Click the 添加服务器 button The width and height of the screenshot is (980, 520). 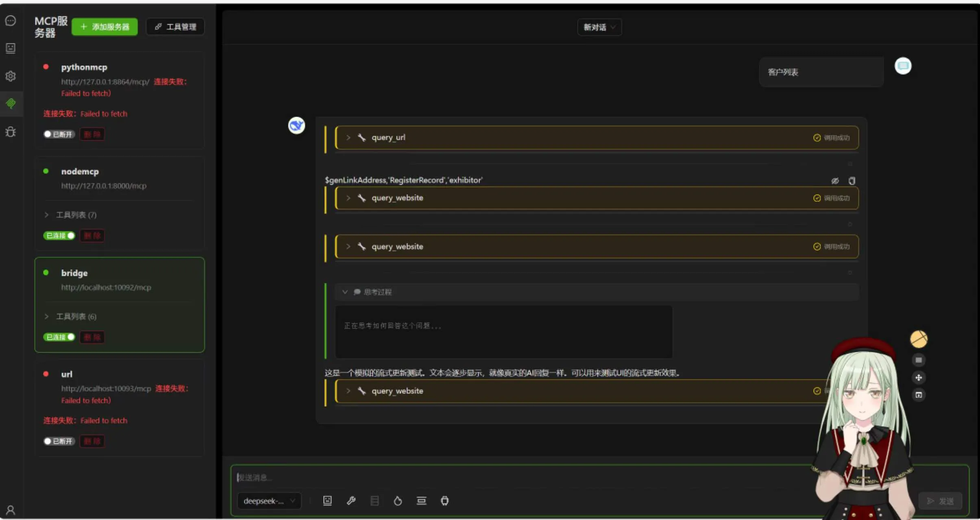click(x=105, y=27)
